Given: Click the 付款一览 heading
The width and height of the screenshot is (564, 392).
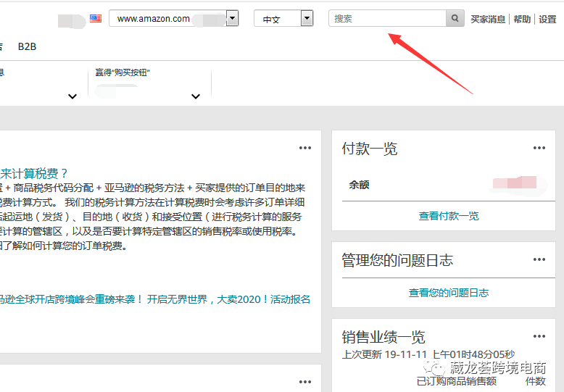Looking at the screenshot, I should point(370,149).
